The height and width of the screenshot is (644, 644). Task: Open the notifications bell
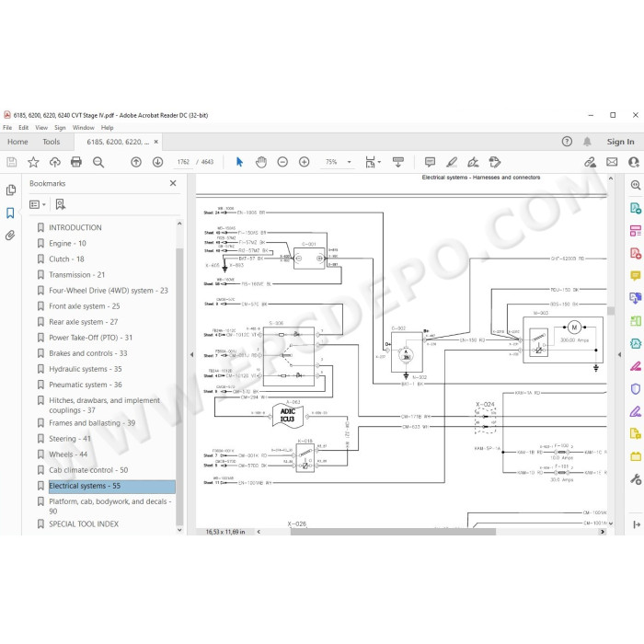(x=587, y=142)
